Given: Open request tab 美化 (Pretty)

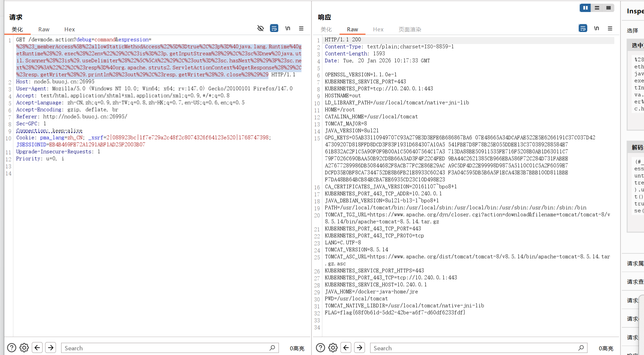Looking at the screenshot, I should pos(17,29).
